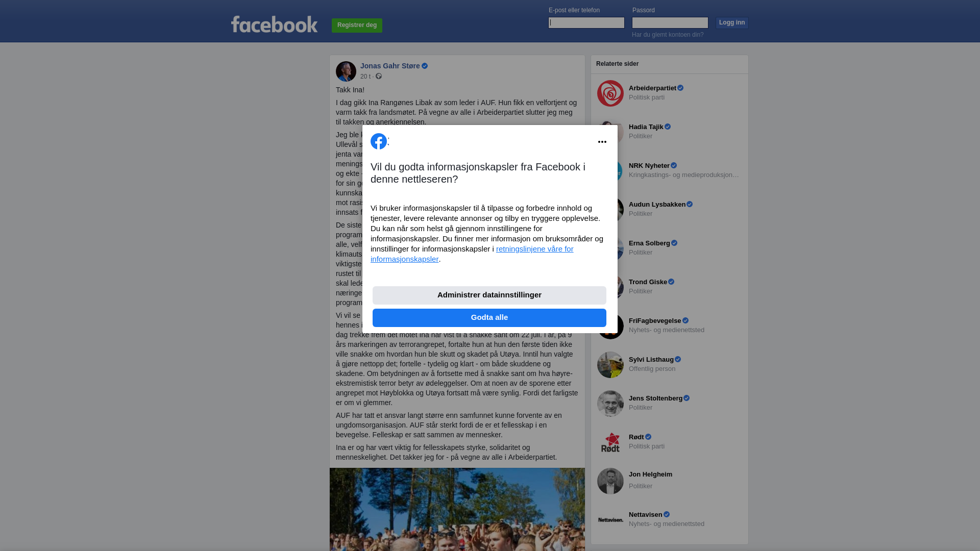Click the Logg inn button
Screen dimensions: 980x551
(732, 23)
